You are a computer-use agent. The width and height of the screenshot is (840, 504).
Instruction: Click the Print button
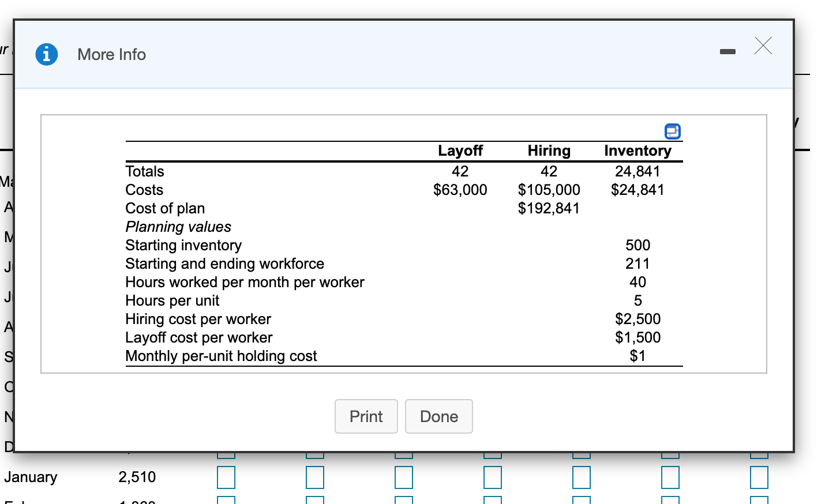(x=366, y=416)
